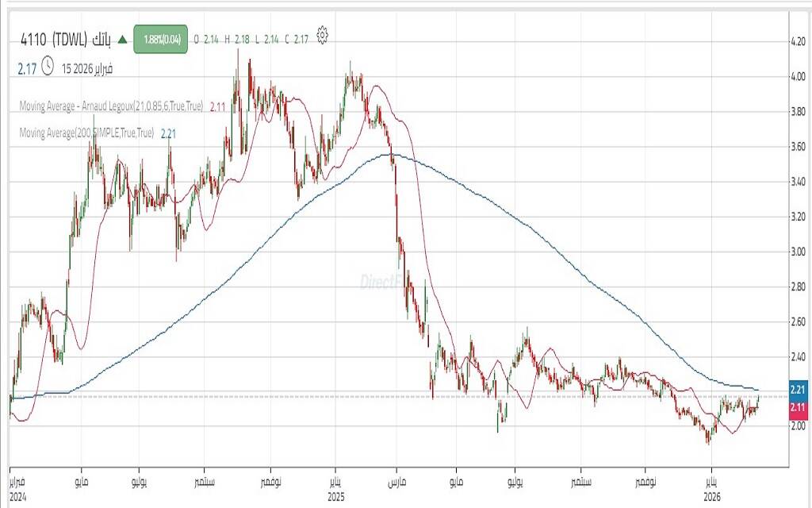Screen dimensions: 812x508
Task: Click the red 2.11 value in the indicator legend
Action: pyautogui.click(x=218, y=106)
